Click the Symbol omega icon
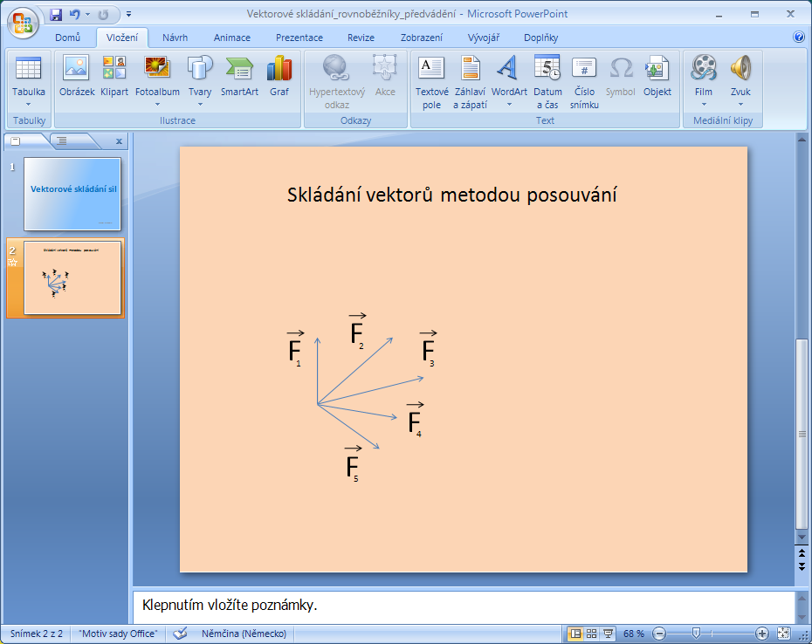812x644 pixels. click(x=621, y=77)
